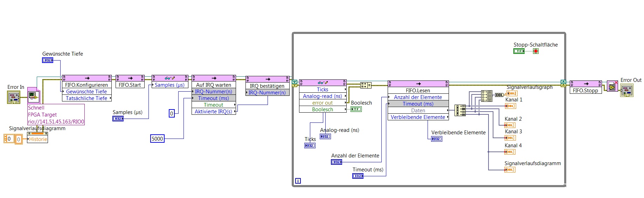
Task: Select the loop iteration 'i' terminal
Action: pyautogui.click(x=298, y=181)
